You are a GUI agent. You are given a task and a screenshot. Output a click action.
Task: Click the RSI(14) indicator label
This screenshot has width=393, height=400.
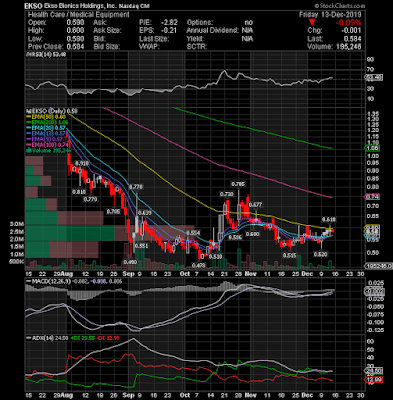(47, 54)
